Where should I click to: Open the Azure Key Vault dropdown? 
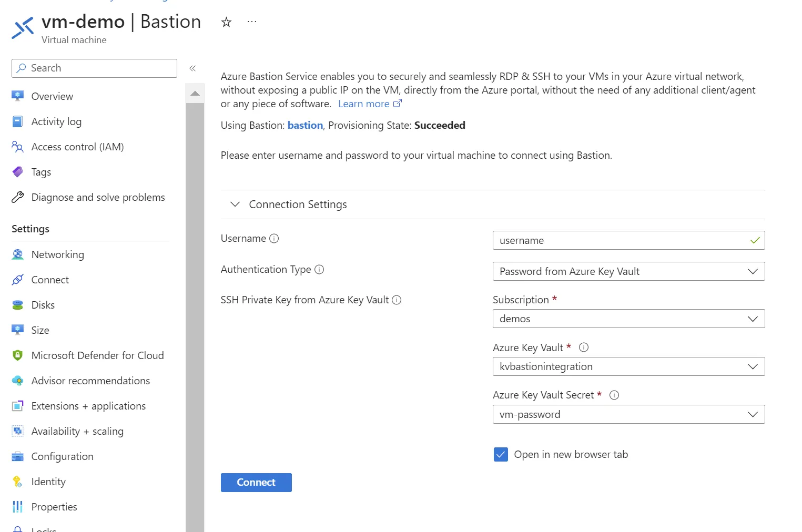pyautogui.click(x=628, y=366)
